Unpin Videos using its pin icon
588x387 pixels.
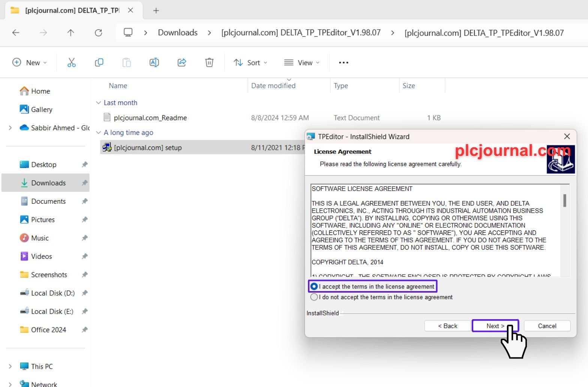84,256
